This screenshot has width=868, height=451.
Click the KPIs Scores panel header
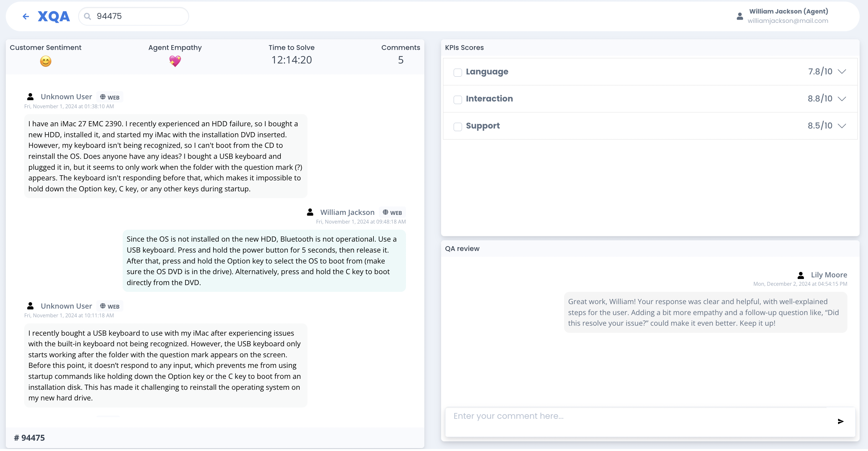pyautogui.click(x=464, y=48)
